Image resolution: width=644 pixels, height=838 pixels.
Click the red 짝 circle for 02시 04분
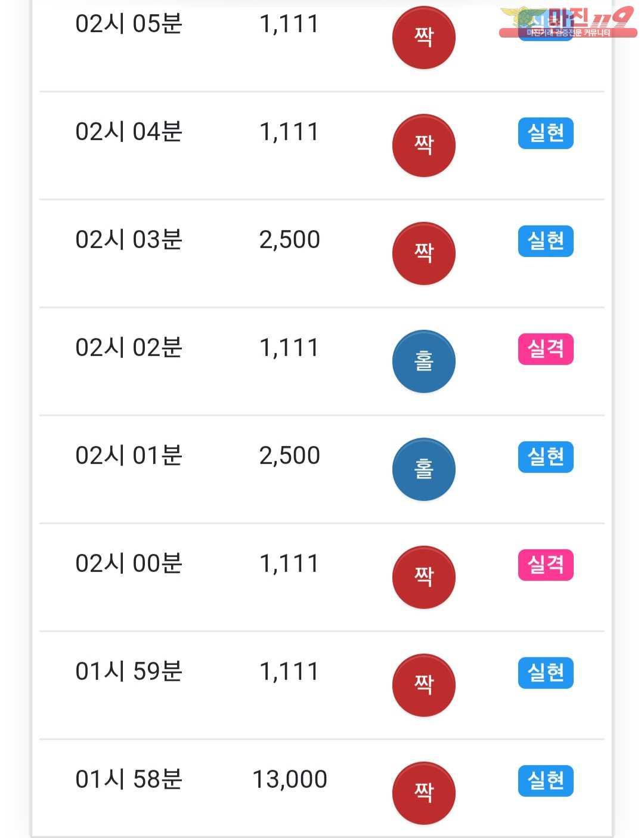[423, 146]
